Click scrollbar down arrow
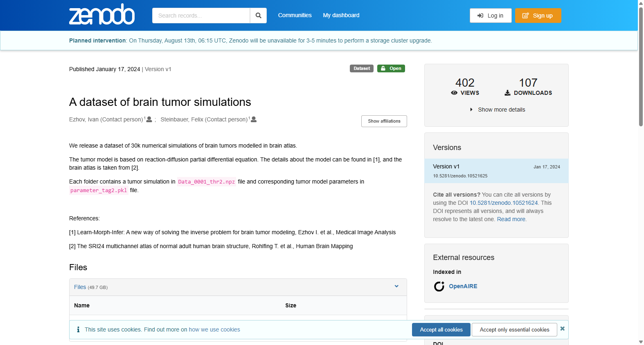This screenshot has height=345, width=644. 641,342
